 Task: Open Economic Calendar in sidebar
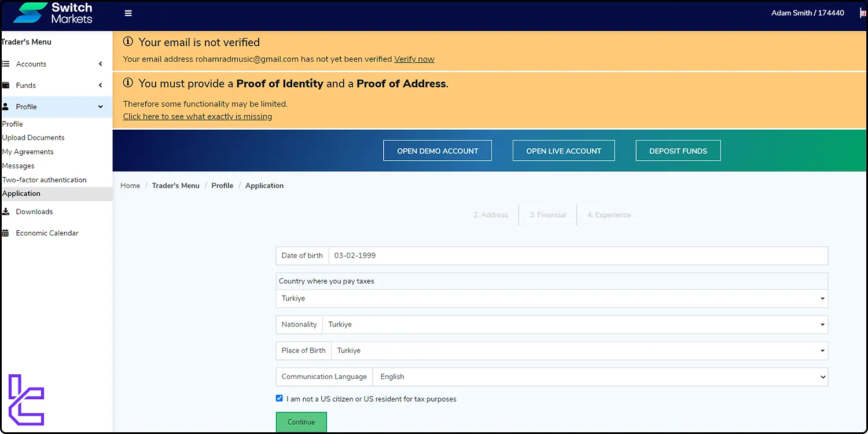(47, 233)
